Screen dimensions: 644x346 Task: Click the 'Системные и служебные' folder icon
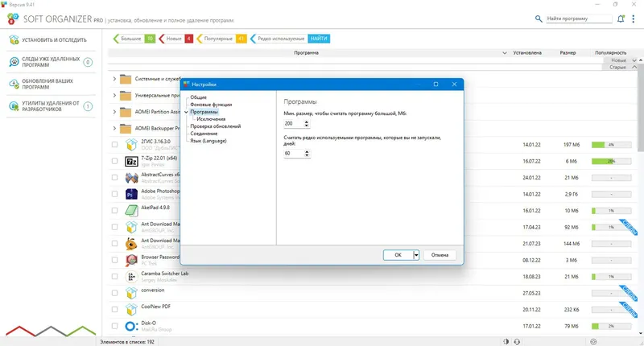pyautogui.click(x=126, y=79)
